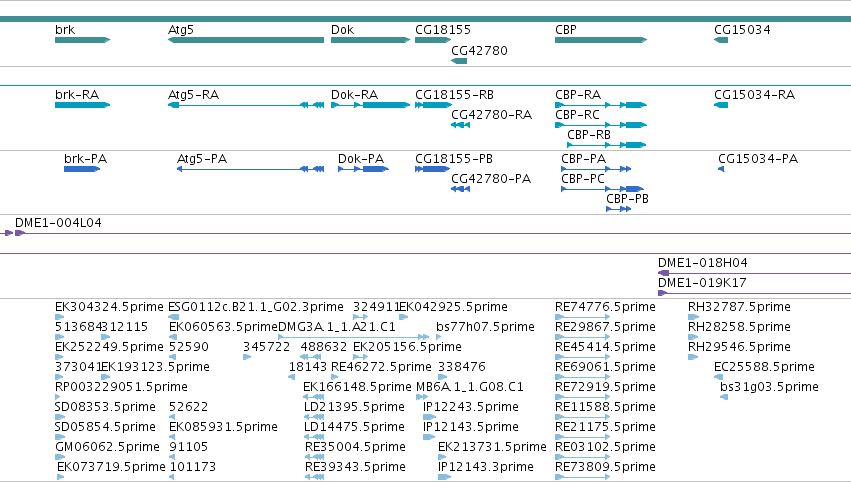Select the CG18155 gene arrow
Image resolution: width=851 pixels, height=482 pixels.
coord(433,40)
